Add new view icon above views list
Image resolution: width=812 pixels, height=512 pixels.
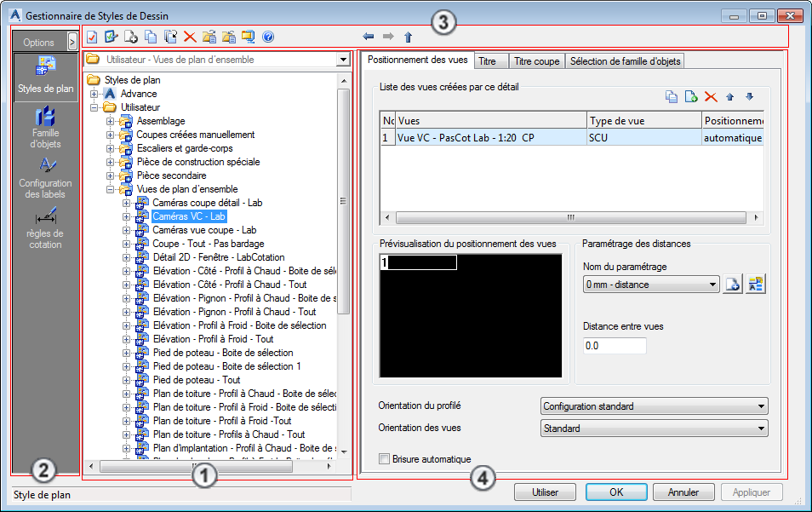[x=691, y=97]
